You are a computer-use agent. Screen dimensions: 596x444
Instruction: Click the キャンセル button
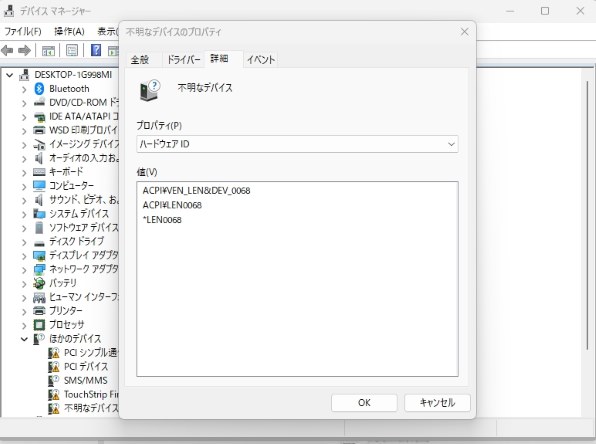point(437,403)
